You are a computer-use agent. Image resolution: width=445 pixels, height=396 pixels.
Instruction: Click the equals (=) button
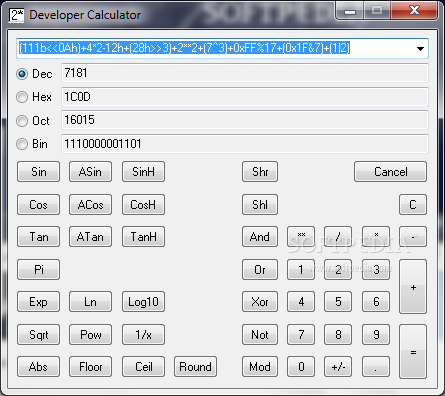click(x=413, y=352)
